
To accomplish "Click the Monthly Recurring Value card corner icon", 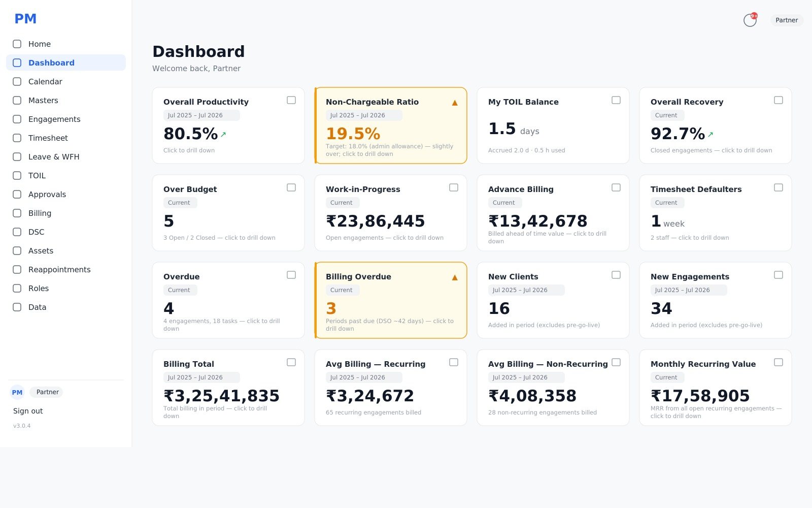I will 779,362.
